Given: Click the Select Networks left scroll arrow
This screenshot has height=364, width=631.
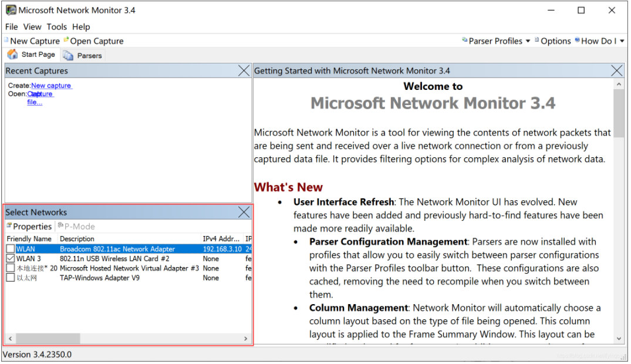Looking at the screenshot, I should pos(11,339).
